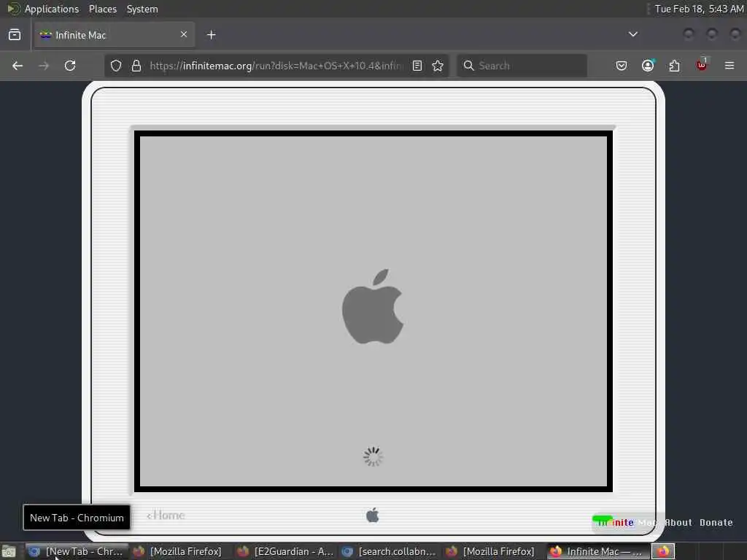This screenshot has height=560, width=747.
Task: Close the Infinite Mac tab
Action: 184,34
